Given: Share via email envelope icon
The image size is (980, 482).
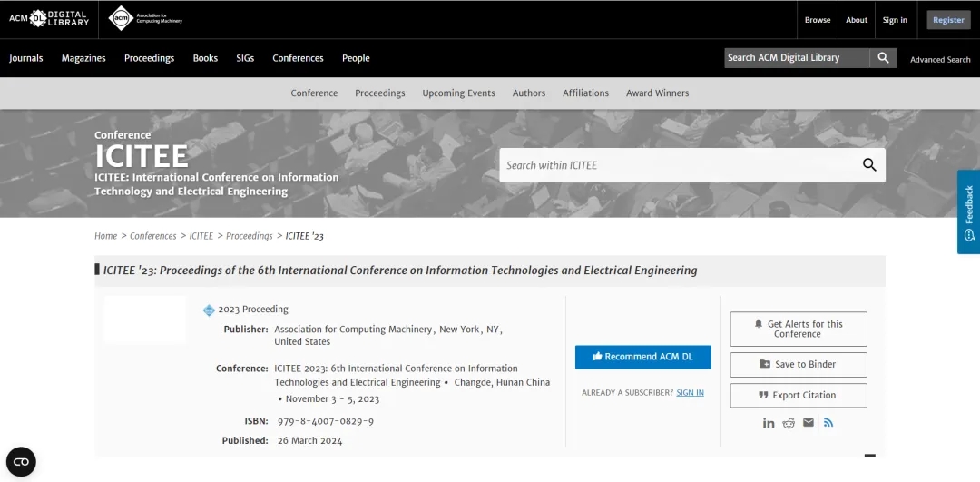Looking at the screenshot, I should (x=808, y=423).
